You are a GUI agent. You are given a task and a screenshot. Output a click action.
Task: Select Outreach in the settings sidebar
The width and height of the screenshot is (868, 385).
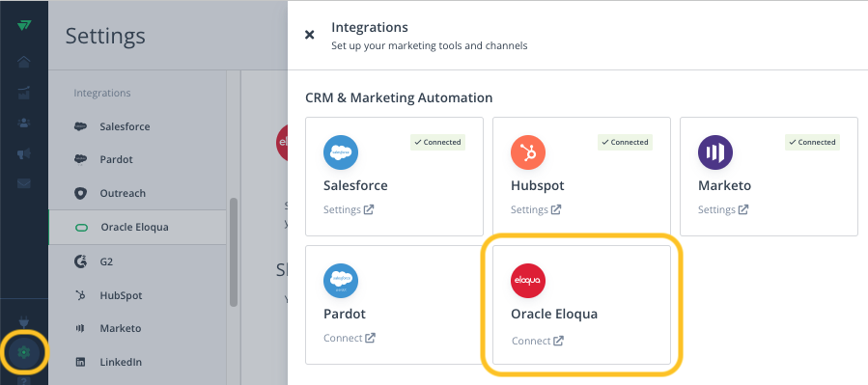(x=137, y=193)
